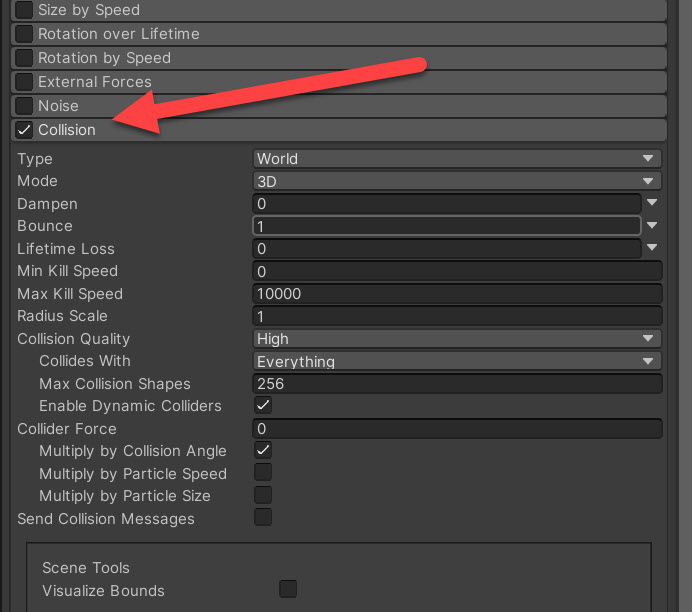This screenshot has width=692, height=612.
Task: Click the Min Kill Speed label
Action: point(68,271)
